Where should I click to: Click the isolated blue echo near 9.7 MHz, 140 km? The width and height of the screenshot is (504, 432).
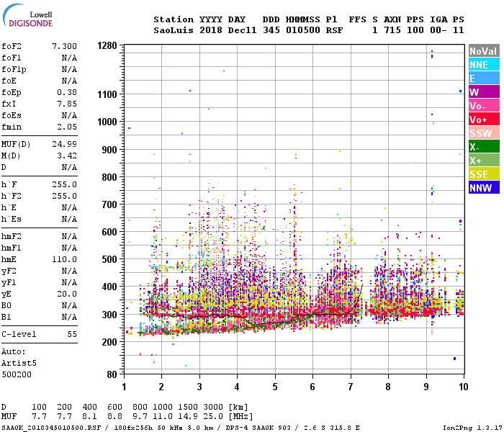point(454,359)
